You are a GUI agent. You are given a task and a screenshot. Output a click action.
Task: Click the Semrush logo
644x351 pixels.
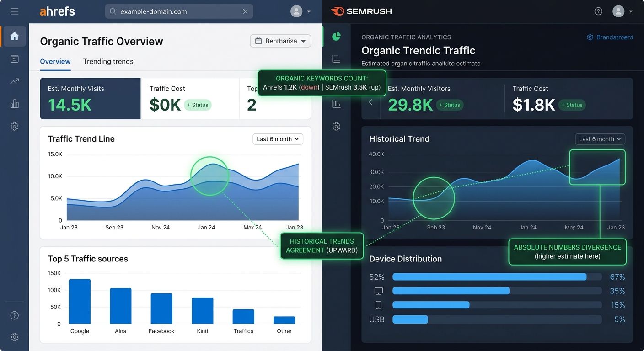tap(361, 11)
